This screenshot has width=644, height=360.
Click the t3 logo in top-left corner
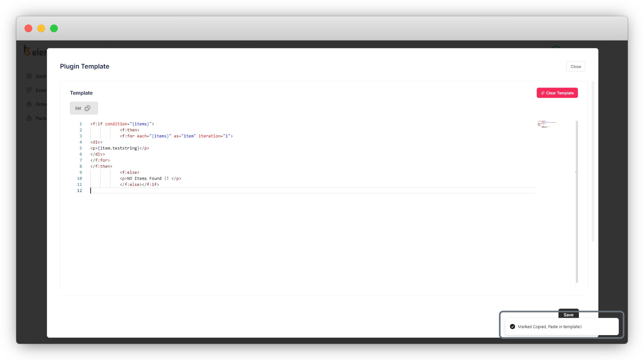(27, 51)
